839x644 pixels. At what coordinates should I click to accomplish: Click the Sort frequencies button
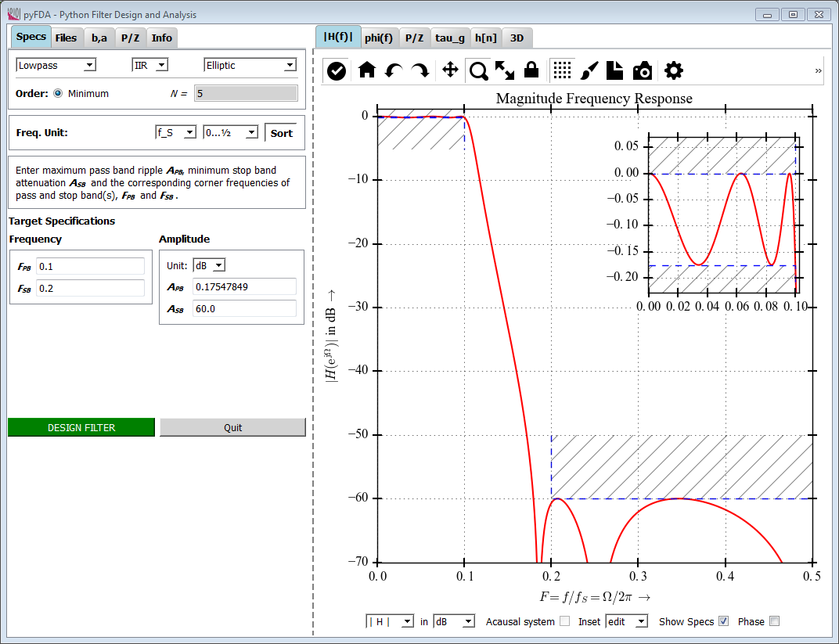click(282, 133)
